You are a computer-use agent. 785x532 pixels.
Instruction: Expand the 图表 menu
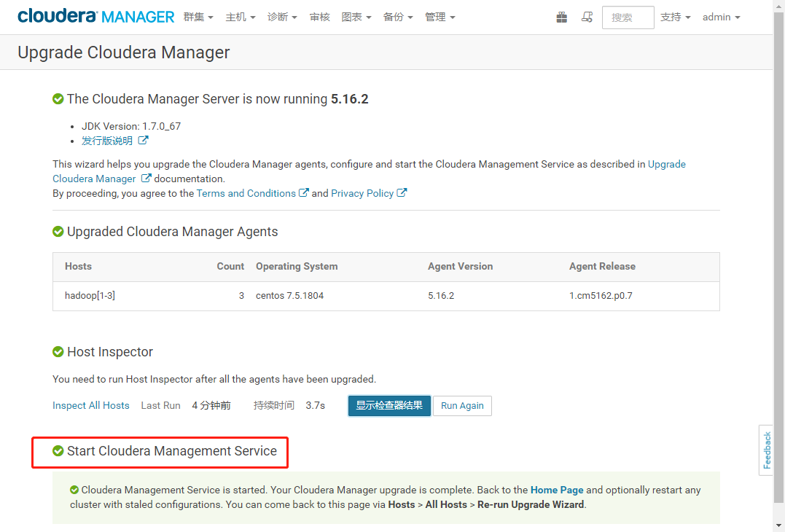[x=356, y=17]
